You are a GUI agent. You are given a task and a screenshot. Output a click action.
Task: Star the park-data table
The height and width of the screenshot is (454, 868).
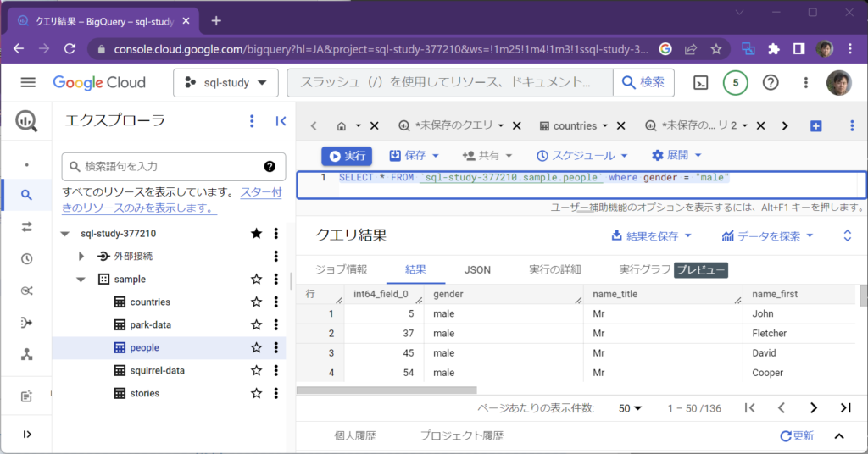click(256, 324)
